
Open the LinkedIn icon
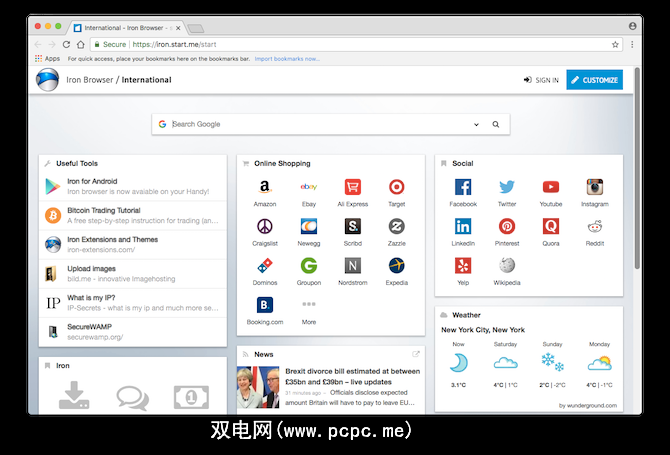pos(463,226)
